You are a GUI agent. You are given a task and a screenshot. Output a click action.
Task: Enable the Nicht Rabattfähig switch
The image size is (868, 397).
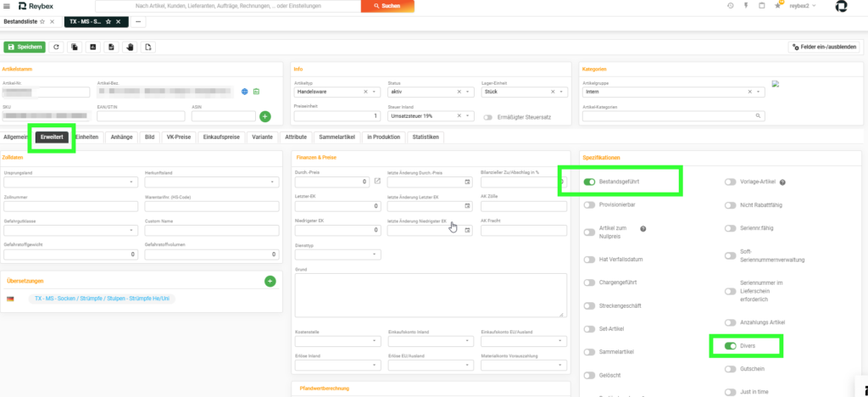(731, 205)
